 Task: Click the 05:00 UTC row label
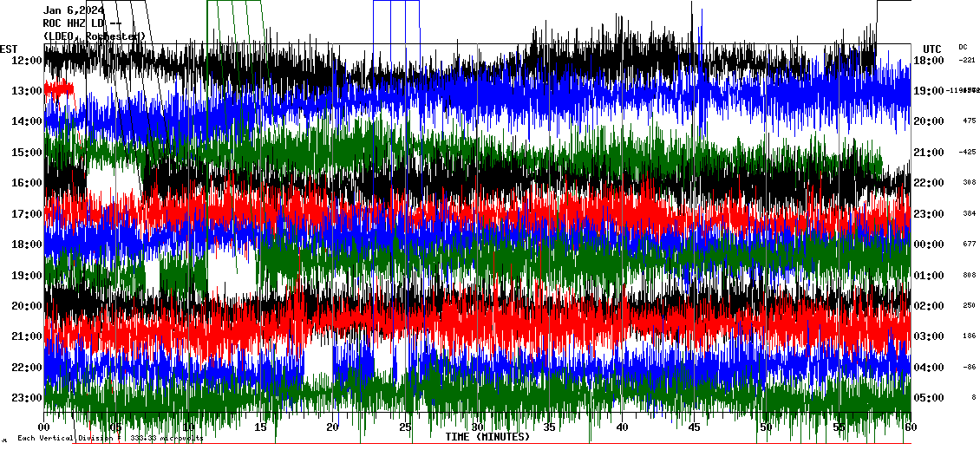coord(929,398)
